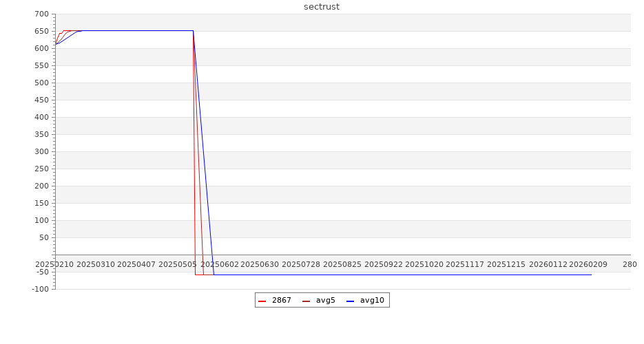
Task: Click the sectrust chart title
Action: pyautogui.click(x=322, y=7)
